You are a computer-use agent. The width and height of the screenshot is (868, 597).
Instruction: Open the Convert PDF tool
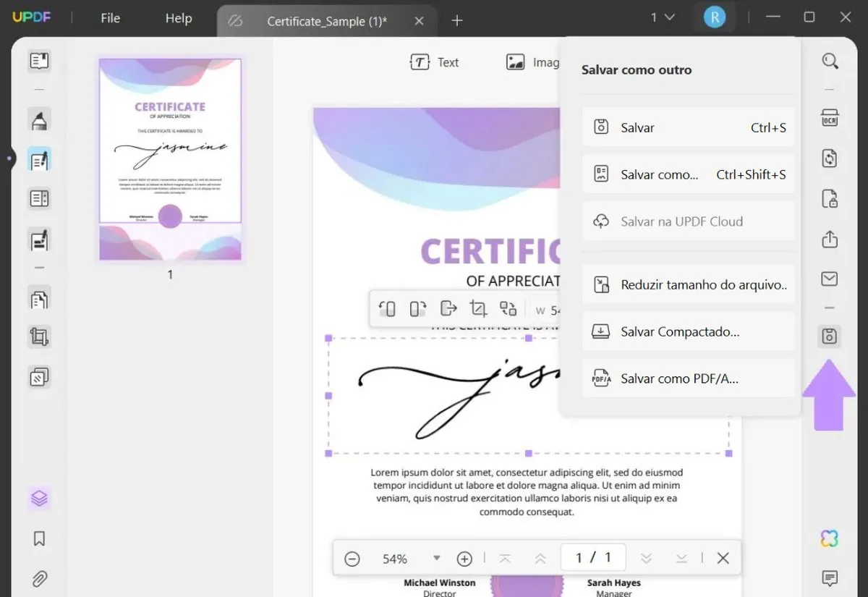pyautogui.click(x=830, y=158)
